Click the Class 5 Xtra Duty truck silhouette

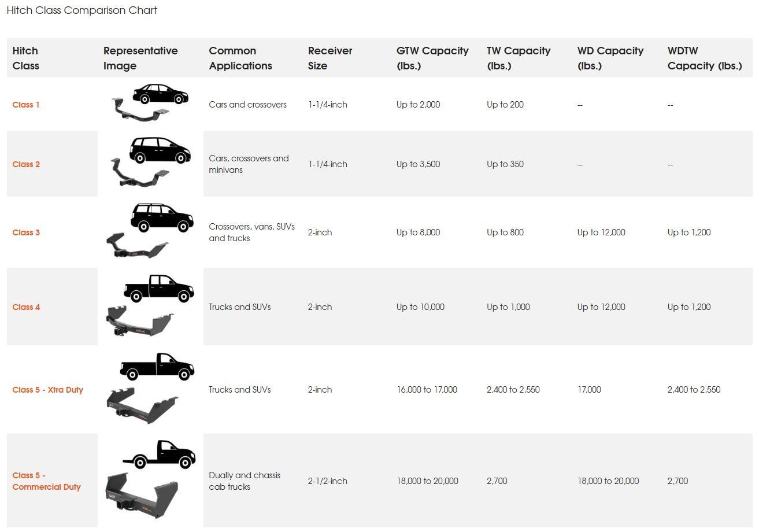(157, 367)
